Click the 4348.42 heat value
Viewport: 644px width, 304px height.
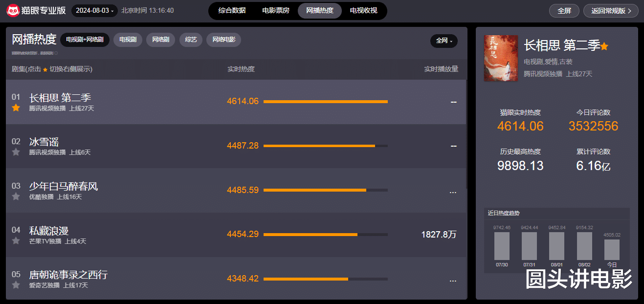tap(243, 279)
